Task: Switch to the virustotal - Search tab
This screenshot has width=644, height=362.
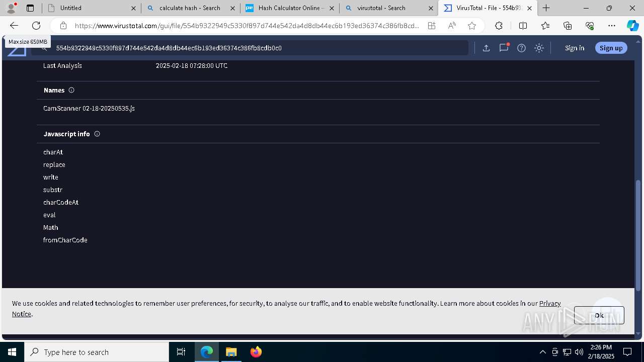Action: tap(388, 8)
